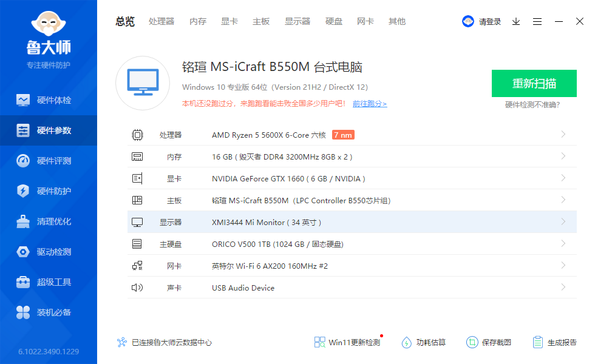Image resolution: width=595 pixels, height=364 pixels.
Task: Click the 保存截图 icon
Action: point(491,342)
